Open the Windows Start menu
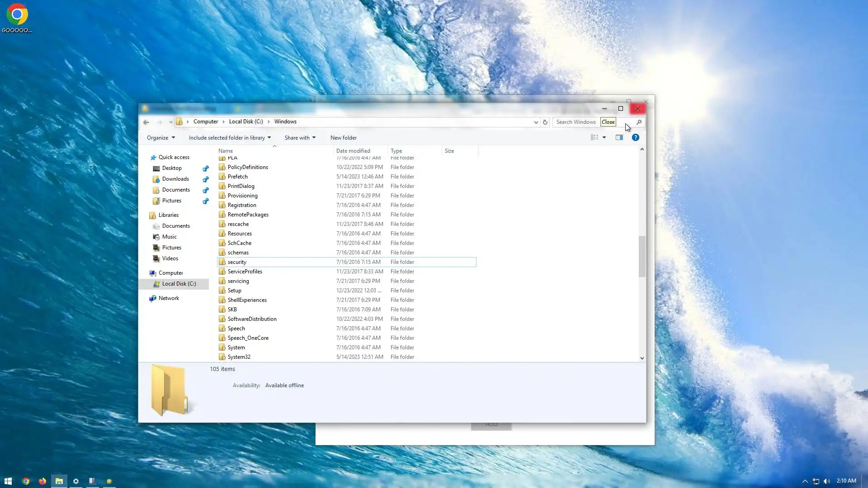868x488 pixels. (8, 481)
